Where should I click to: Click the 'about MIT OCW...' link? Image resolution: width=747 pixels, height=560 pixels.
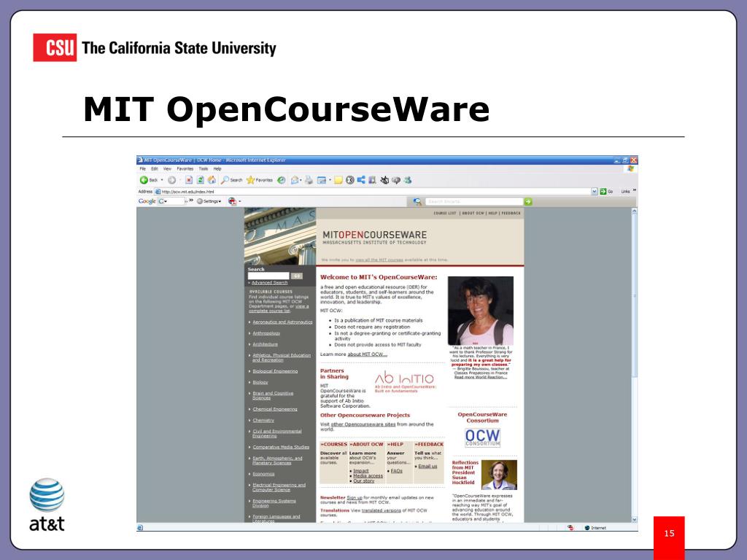(x=368, y=354)
